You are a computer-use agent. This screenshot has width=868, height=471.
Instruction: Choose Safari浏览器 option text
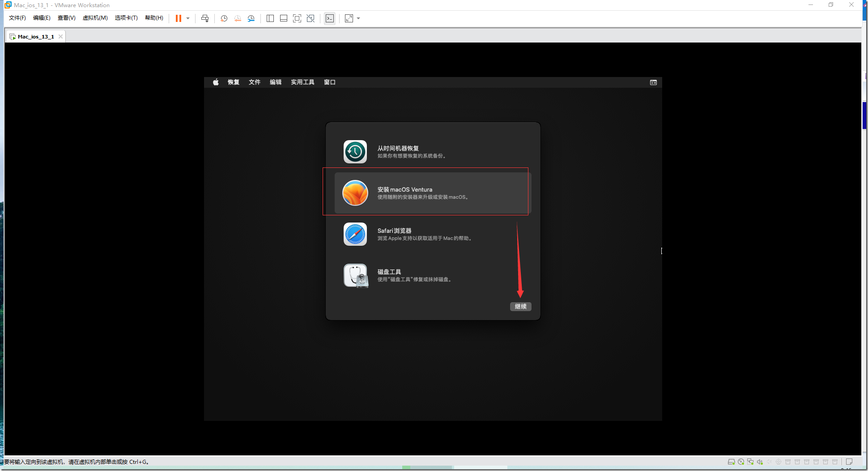pos(394,231)
